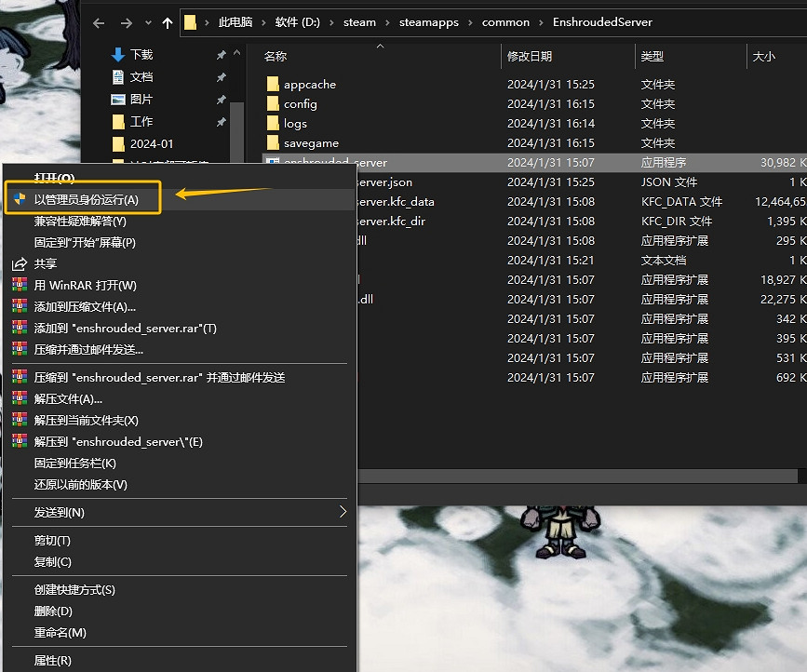
Task: Click the 下载 download icon in sidebar
Action: tap(117, 54)
